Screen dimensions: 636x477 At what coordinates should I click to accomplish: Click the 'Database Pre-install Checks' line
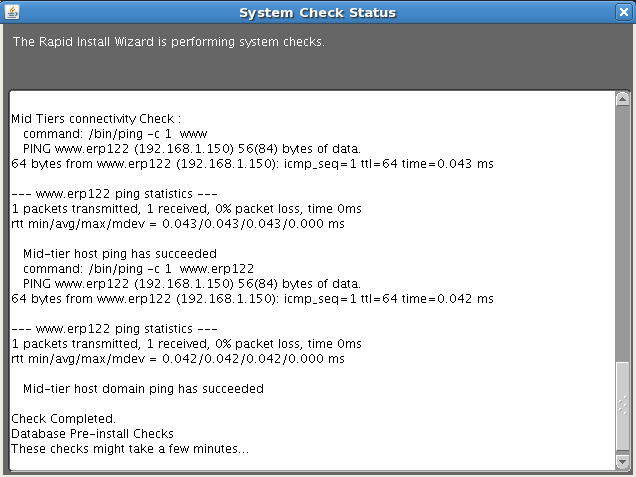(x=92, y=433)
